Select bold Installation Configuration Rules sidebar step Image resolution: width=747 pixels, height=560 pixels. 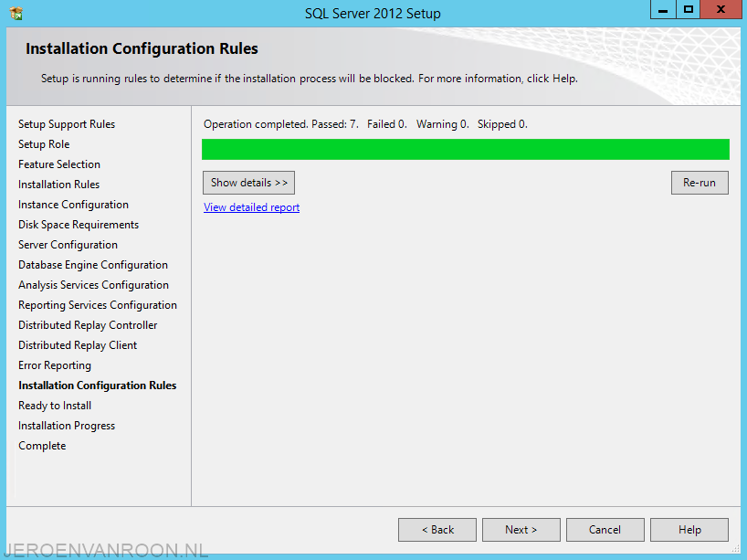coord(97,386)
